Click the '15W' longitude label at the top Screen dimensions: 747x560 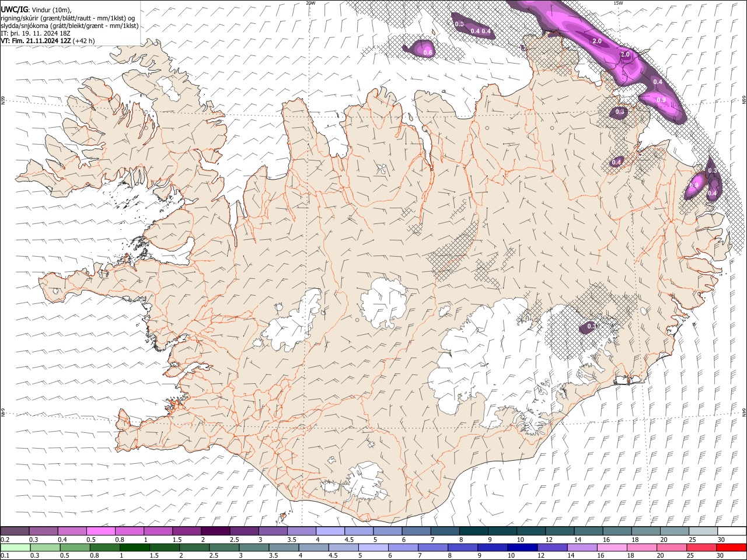point(619,3)
